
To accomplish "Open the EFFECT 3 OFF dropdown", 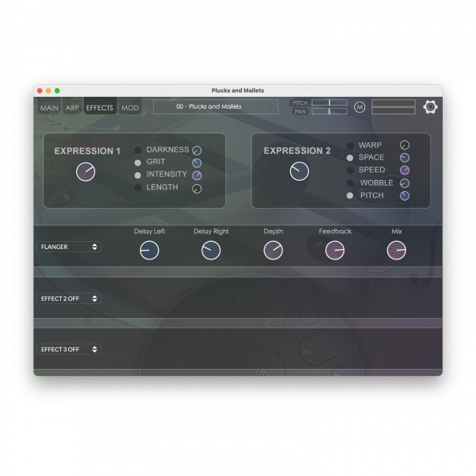I will [x=69, y=349].
